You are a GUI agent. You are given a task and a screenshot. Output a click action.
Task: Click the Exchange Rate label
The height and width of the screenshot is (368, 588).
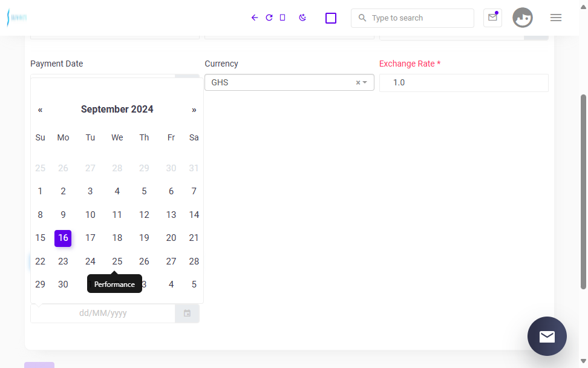click(x=410, y=64)
